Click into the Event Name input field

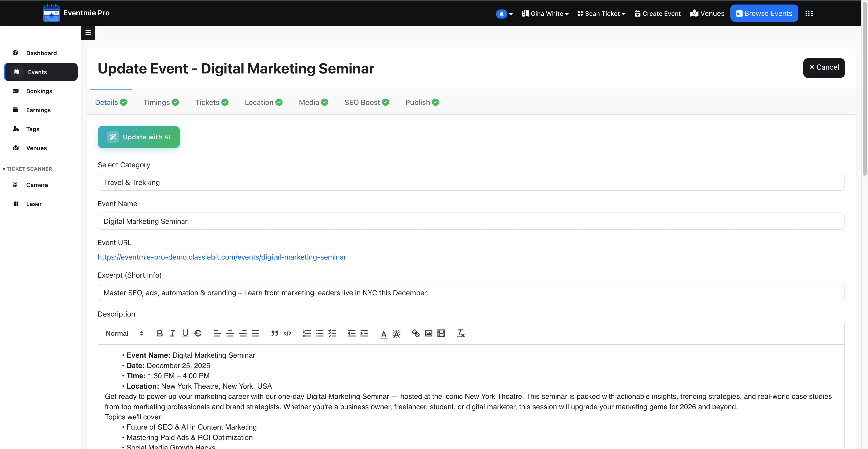[x=471, y=221]
